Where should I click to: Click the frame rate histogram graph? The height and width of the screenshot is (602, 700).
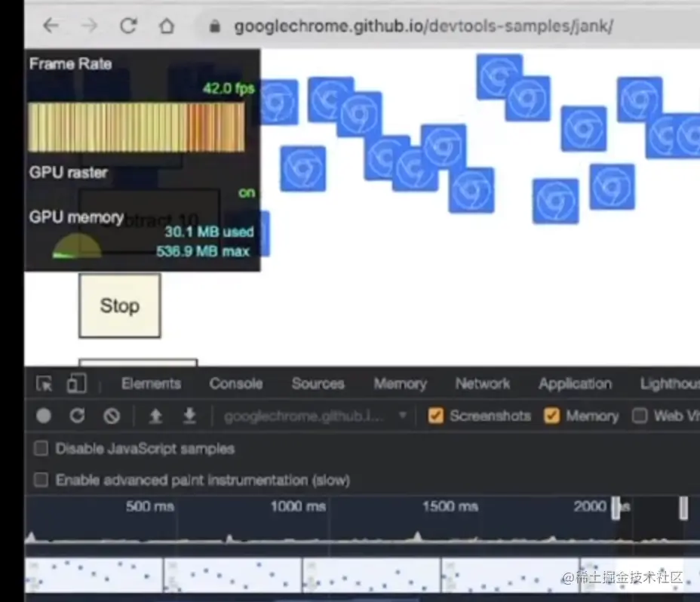pos(137,127)
